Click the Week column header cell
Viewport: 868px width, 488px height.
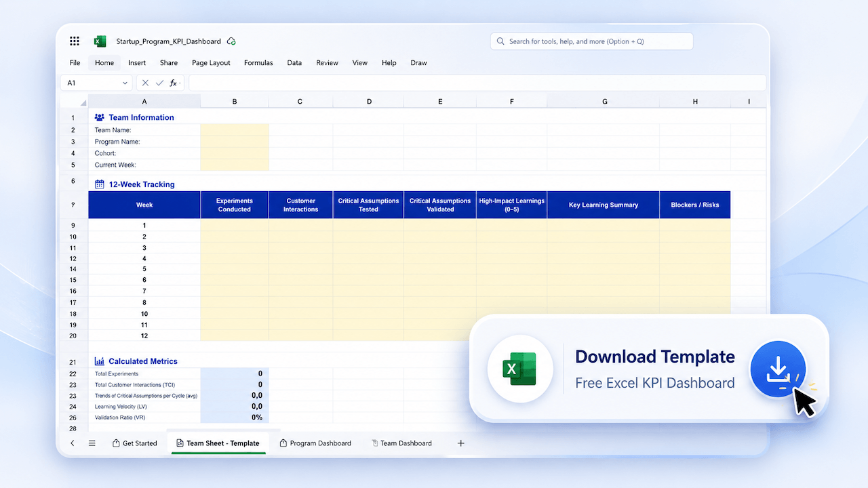click(144, 205)
